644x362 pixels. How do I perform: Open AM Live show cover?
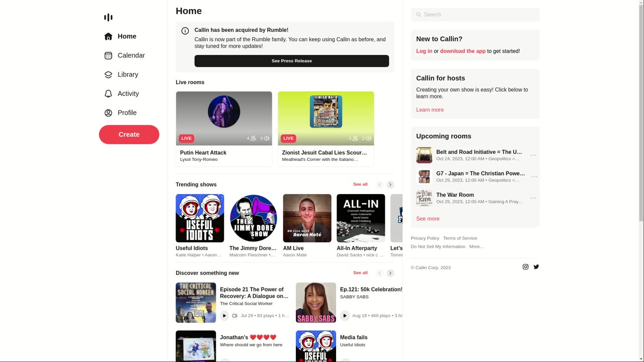[x=307, y=218]
